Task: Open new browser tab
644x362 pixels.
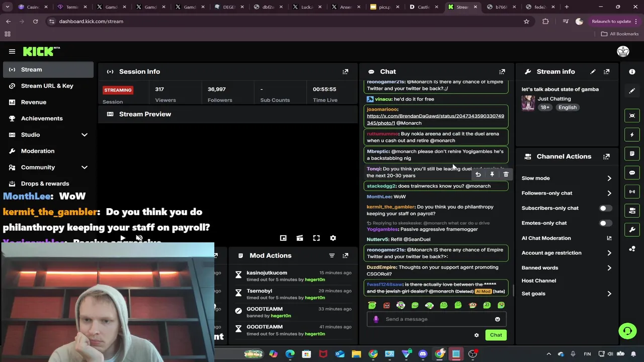Action: [x=567, y=7]
